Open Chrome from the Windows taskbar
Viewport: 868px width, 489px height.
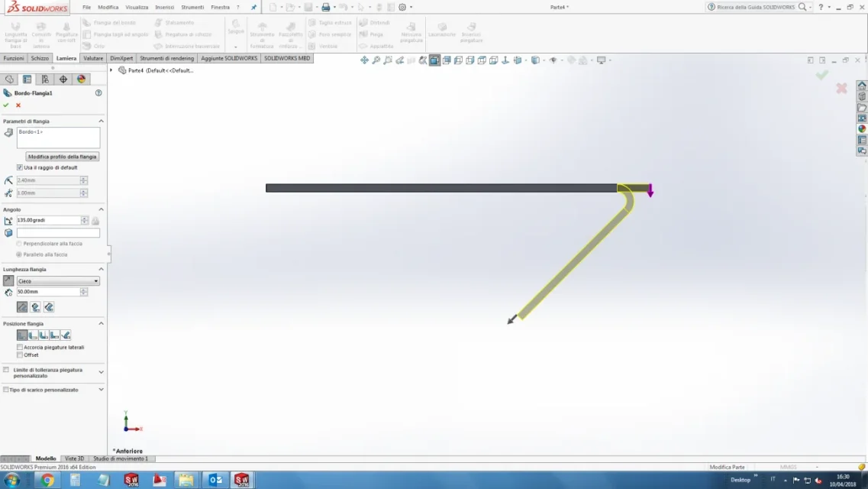[x=47, y=480]
